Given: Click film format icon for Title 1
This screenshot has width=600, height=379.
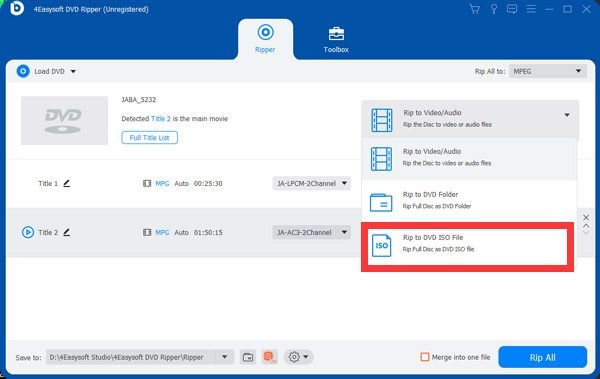Looking at the screenshot, I should point(147,183).
